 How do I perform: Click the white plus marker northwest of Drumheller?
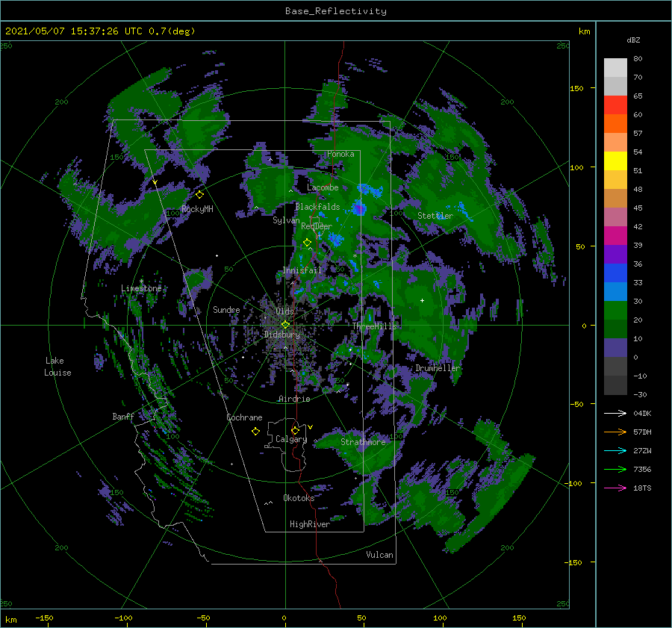[422, 300]
